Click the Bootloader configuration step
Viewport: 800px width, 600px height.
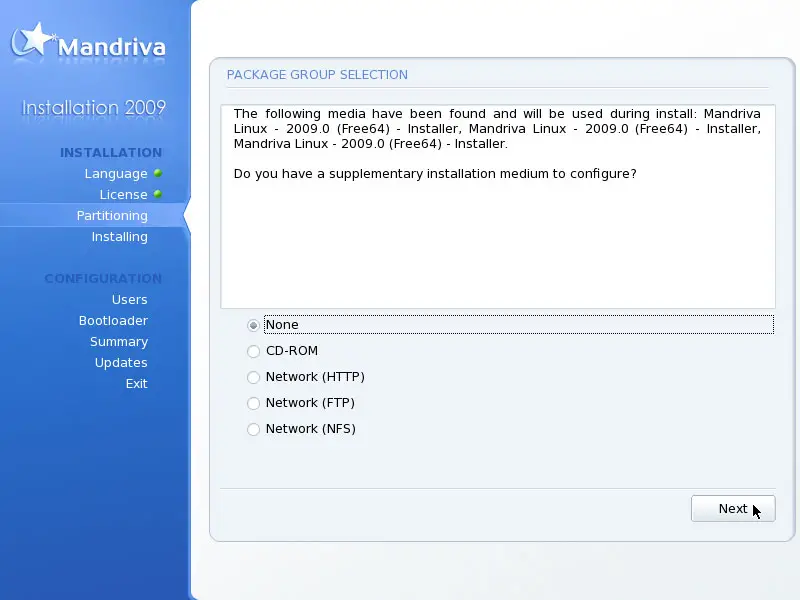(113, 320)
